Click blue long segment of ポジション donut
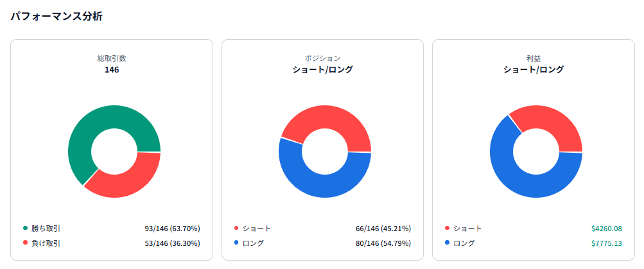 [x=324, y=186]
